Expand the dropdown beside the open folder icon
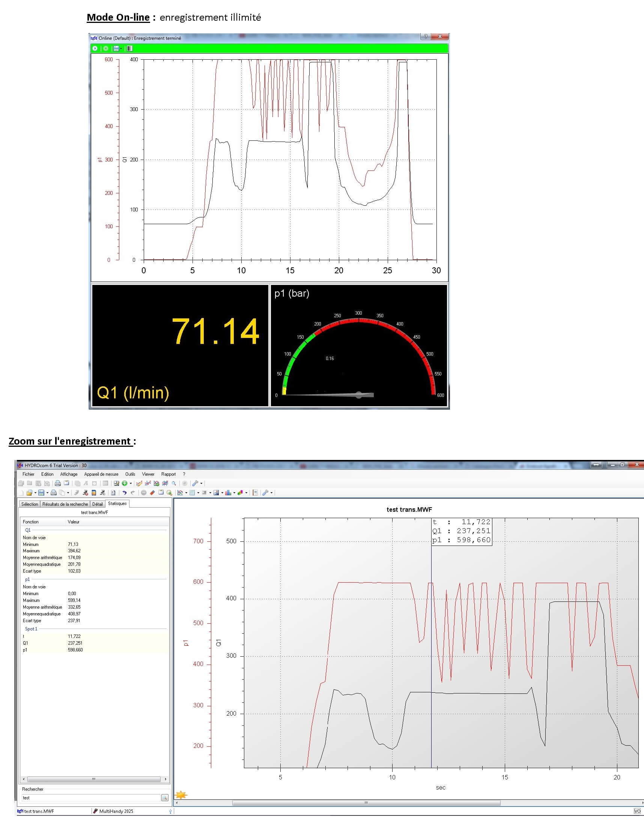Screen dimensions: 644x826 coord(35,493)
